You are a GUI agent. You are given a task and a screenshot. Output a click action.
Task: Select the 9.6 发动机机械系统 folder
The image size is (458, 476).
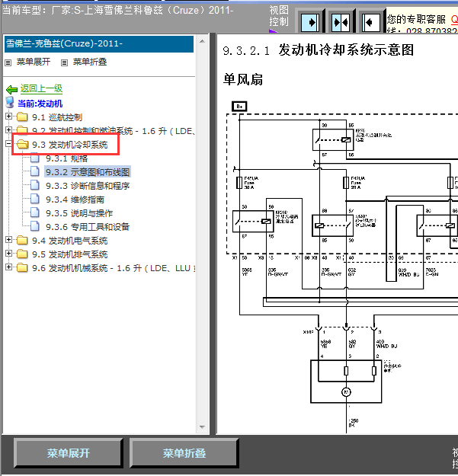pos(114,268)
